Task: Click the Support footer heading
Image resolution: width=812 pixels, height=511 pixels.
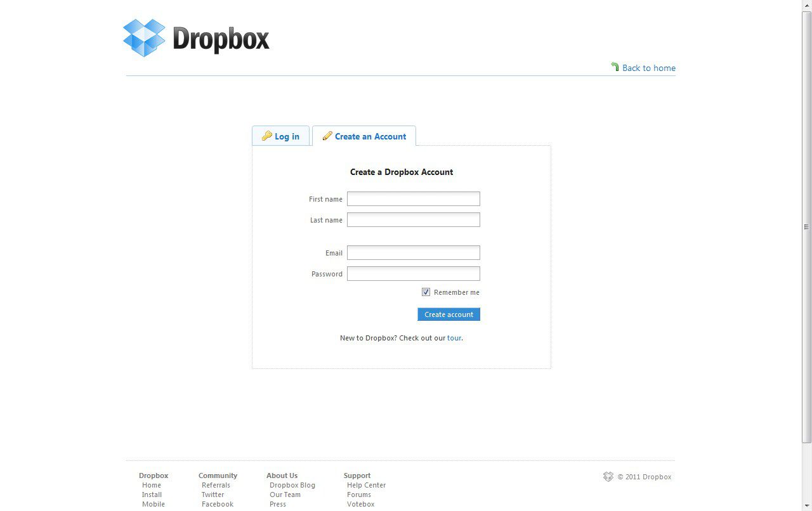Action: [357, 475]
